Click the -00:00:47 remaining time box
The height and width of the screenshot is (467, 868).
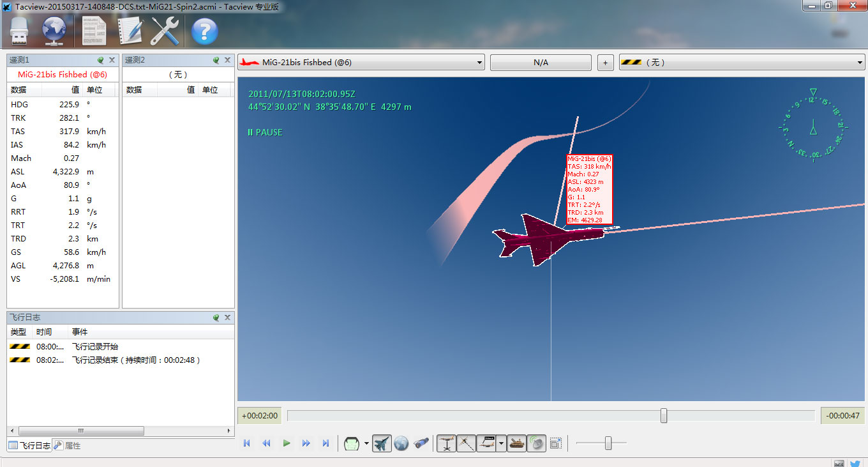842,416
